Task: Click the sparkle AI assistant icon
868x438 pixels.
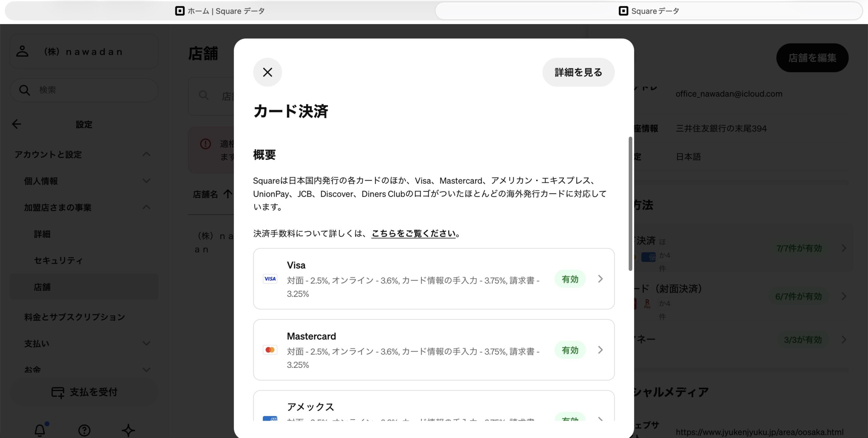Action: click(x=128, y=430)
